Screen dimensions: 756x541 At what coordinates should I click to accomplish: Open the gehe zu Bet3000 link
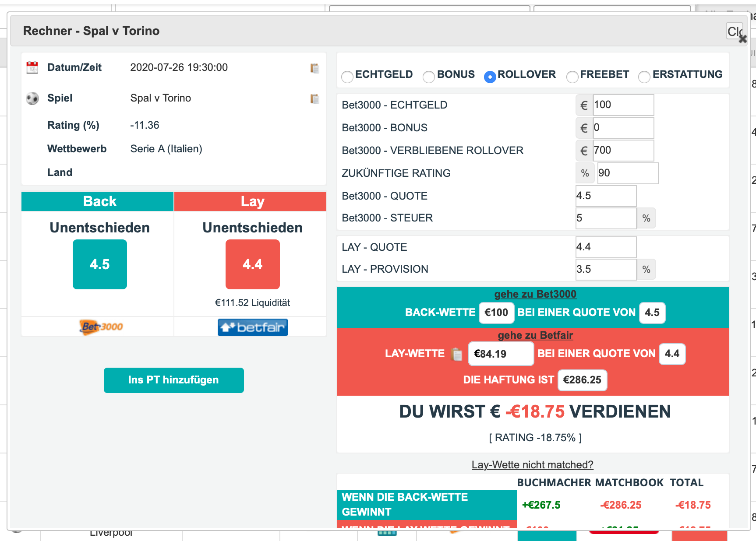(x=535, y=294)
